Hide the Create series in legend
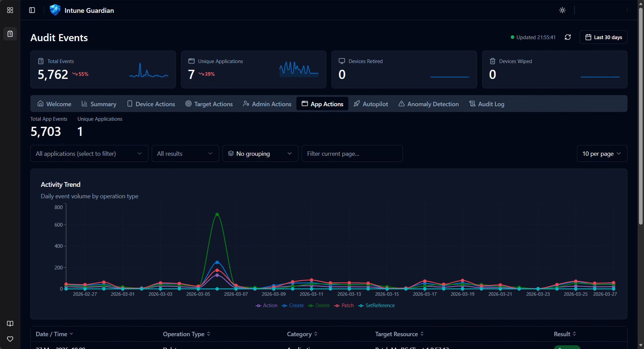 coord(293,306)
